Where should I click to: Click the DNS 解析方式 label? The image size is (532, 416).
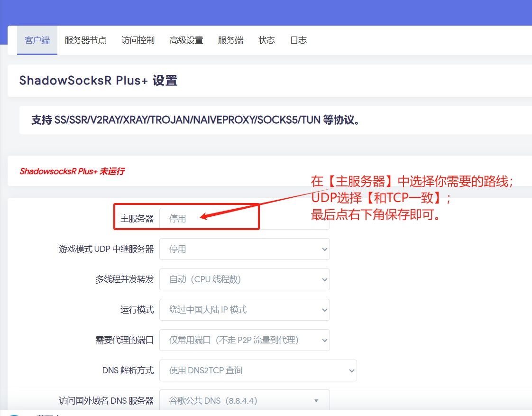pyautogui.click(x=128, y=370)
